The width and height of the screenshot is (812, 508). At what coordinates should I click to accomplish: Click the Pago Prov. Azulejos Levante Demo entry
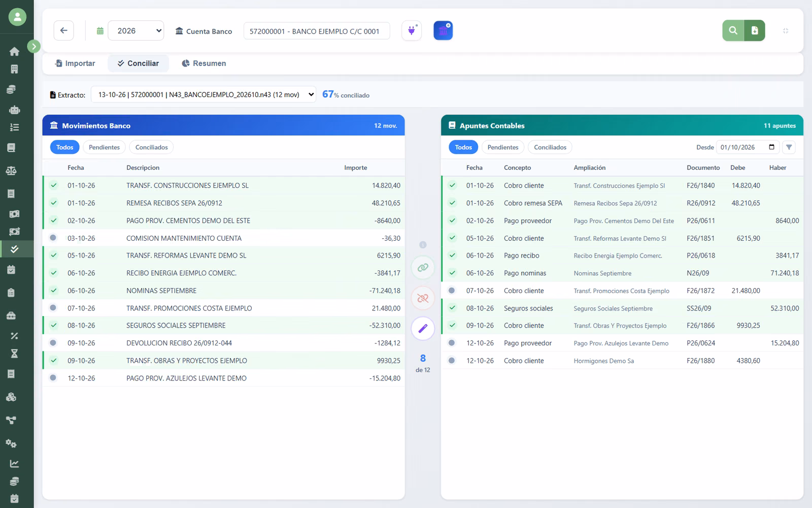[x=622, y=343]
